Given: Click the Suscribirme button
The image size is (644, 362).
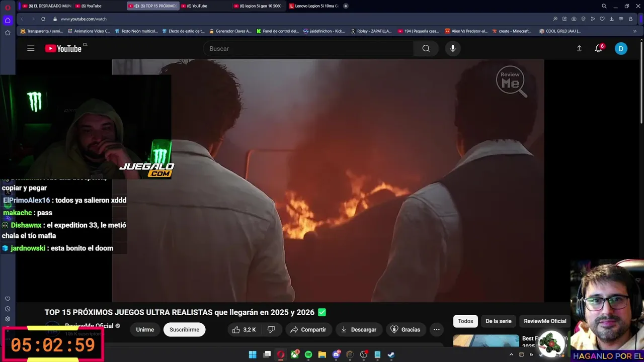Looking at the screenshot, I should (x=184, y=329).
